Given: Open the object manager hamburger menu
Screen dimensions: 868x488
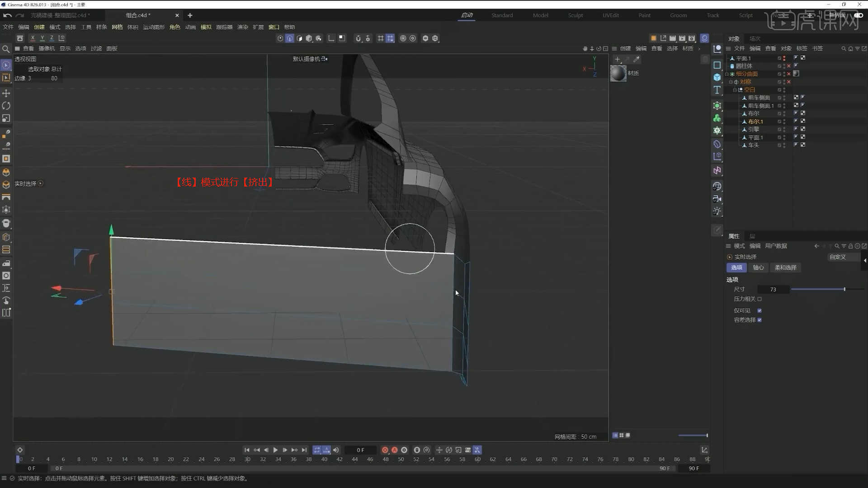Looking at the screenshot, I should [x=728, y=49].
